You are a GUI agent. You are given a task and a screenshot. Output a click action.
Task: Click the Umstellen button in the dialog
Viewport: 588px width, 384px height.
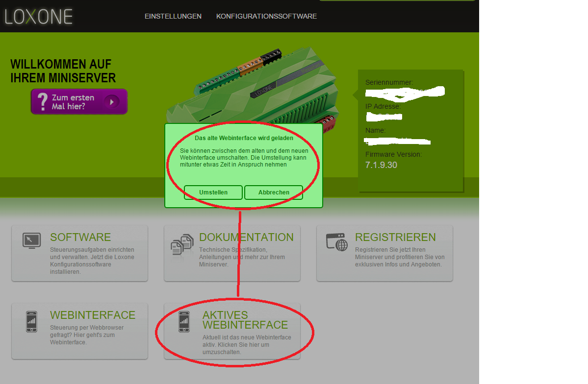tap(213, 192)
